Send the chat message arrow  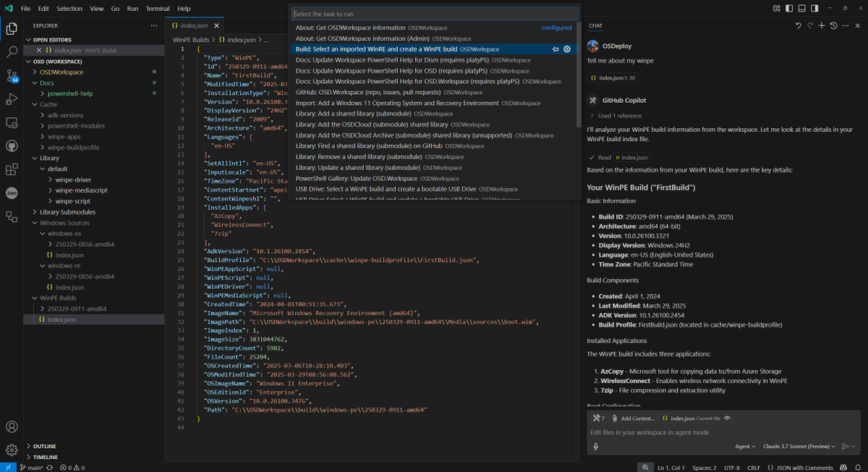[x=844, y=447]
